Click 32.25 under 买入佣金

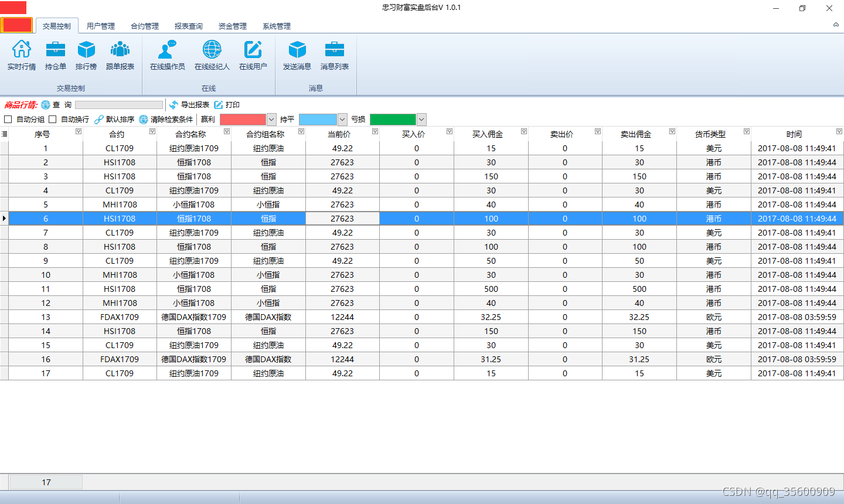click(491, 317)
